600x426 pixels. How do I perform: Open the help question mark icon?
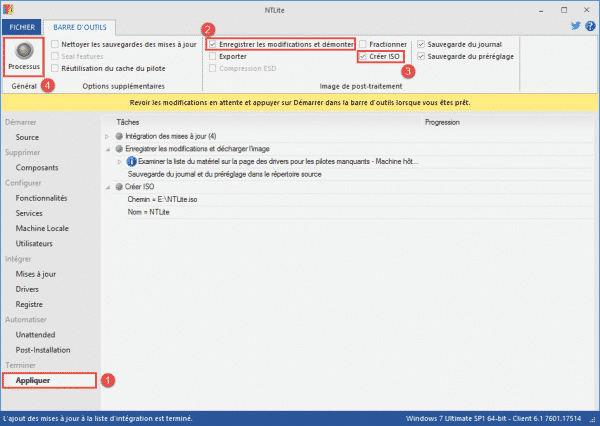click(590, 26)
